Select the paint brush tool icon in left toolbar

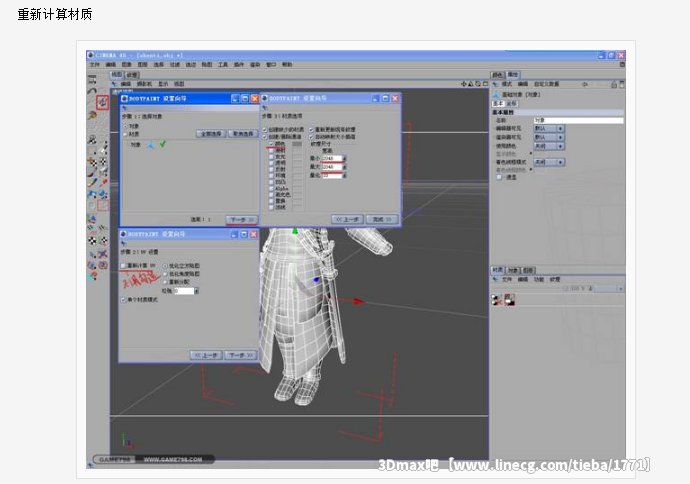pos(92,182)
